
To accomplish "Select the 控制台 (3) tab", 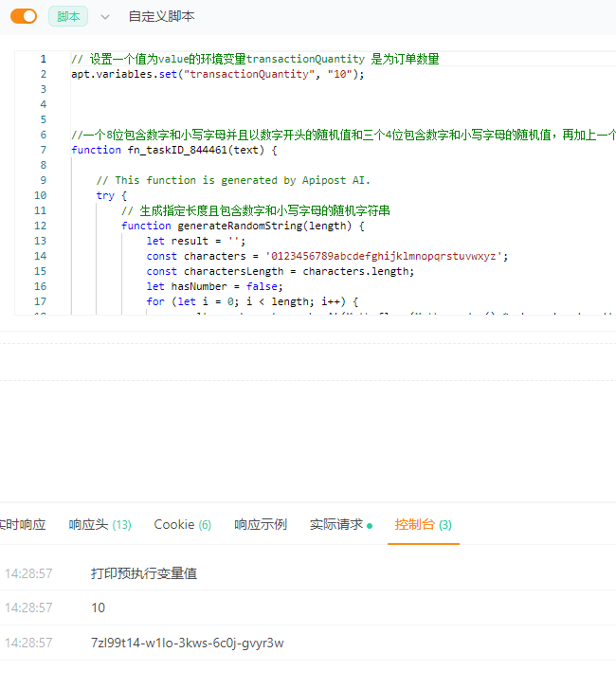I will (x=423, y=525).
